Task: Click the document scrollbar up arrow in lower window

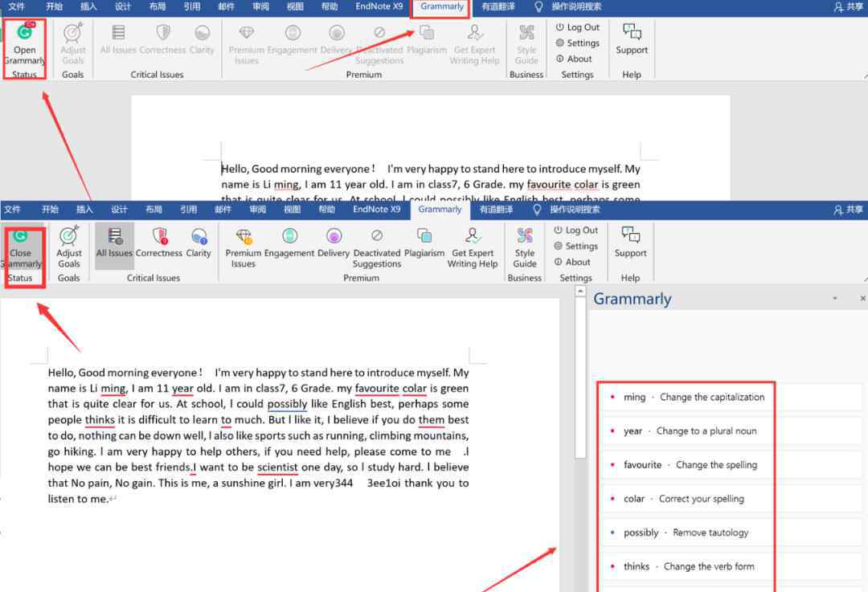Action: tap(580, 291)
